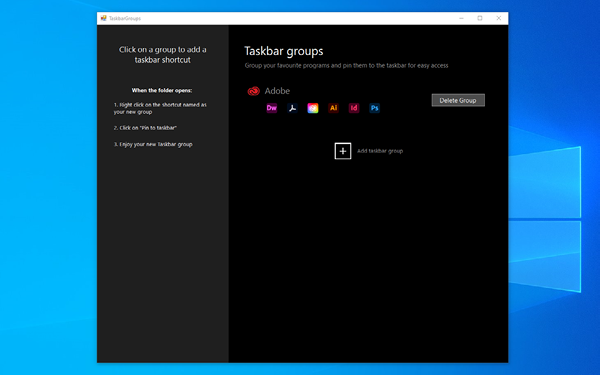Click the red Adobe Creative Cloud group icon
600x375 pixels.
click(253, 91)
